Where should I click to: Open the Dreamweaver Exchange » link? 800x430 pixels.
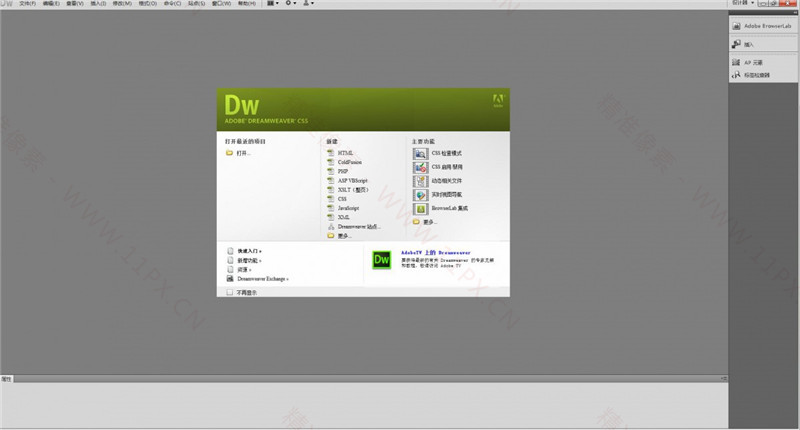point(258,279)
